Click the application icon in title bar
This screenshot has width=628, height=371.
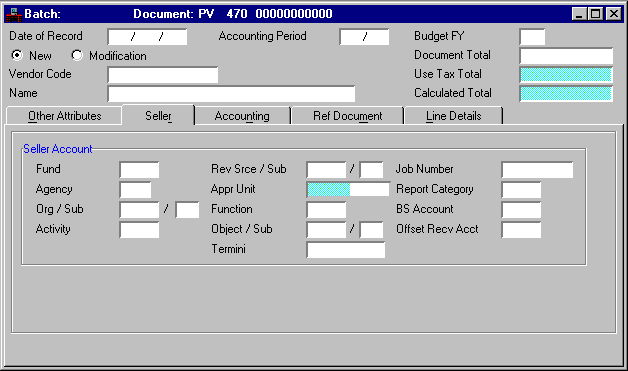point(13,14)
